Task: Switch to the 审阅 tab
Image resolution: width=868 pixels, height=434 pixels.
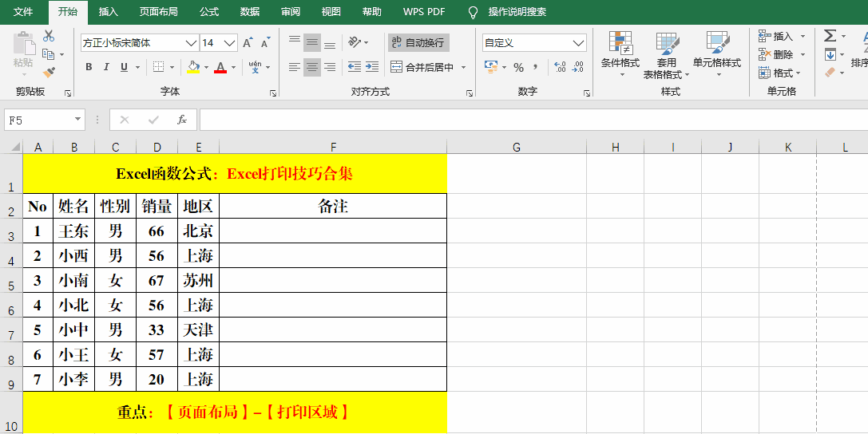Action: (291, 12)
